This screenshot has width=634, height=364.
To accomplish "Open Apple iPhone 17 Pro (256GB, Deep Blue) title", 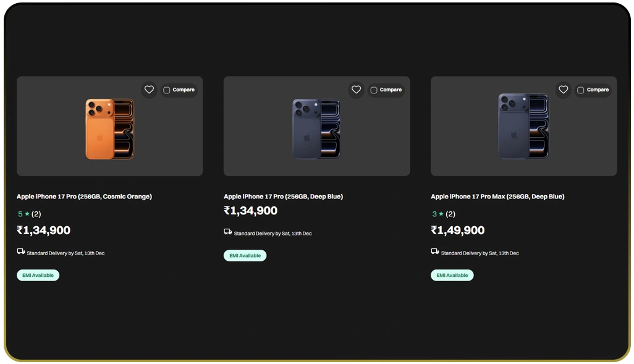I will coord(283,197).
